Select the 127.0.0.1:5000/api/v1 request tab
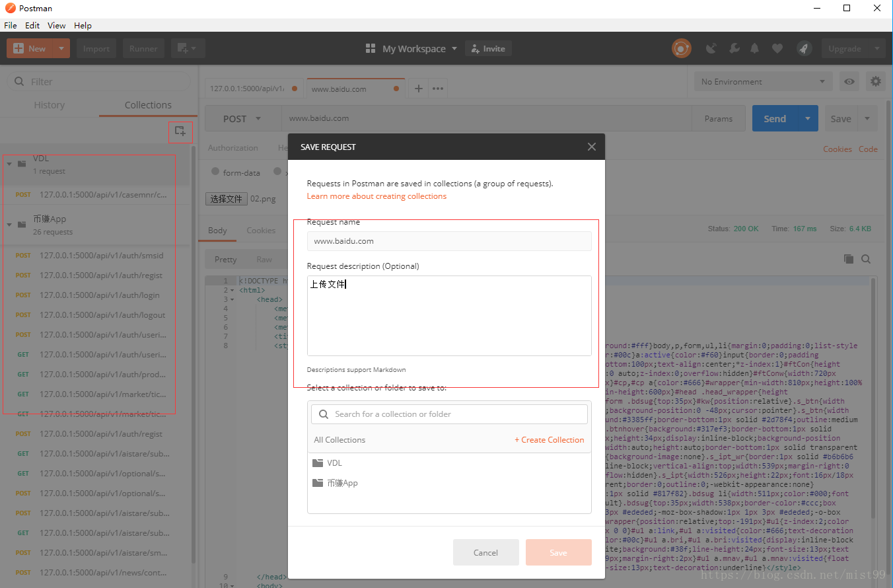The image size is (893, 588). pos(254,89)
